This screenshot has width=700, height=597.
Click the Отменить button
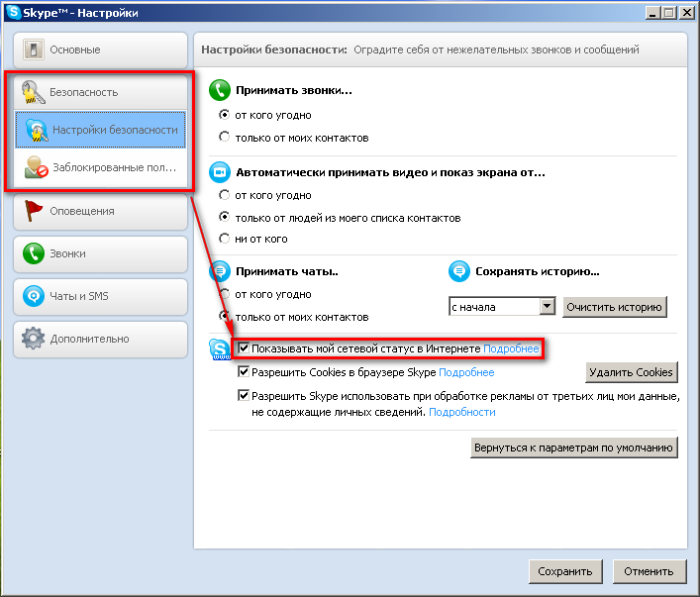pos(650,571)
